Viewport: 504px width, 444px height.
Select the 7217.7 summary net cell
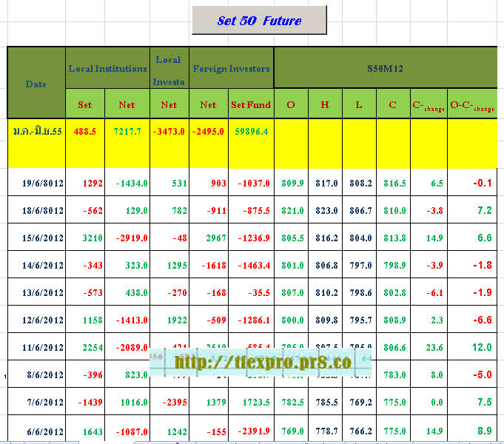[127, 130]
